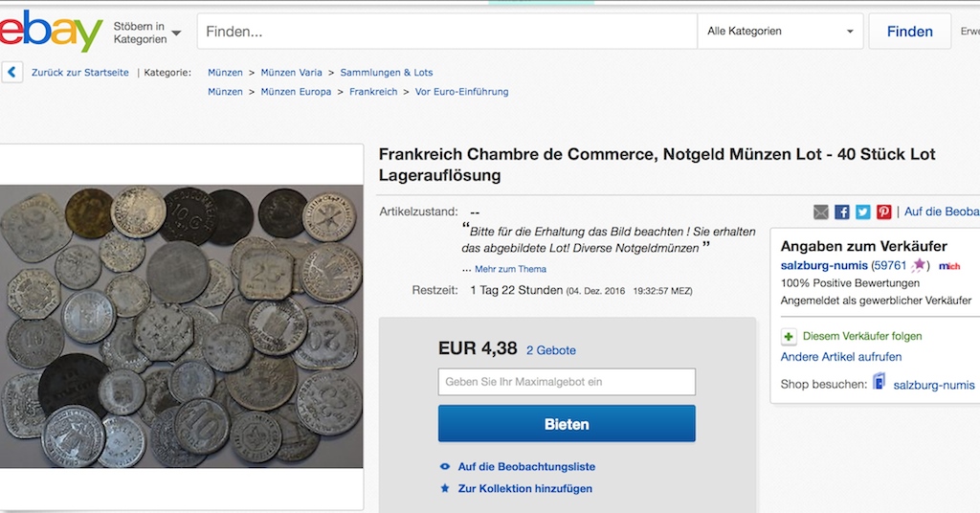Pin listing with the Pinterest icon
This screenshot has width=980, height=513.
pyautogui.click(x=883, y=212)
